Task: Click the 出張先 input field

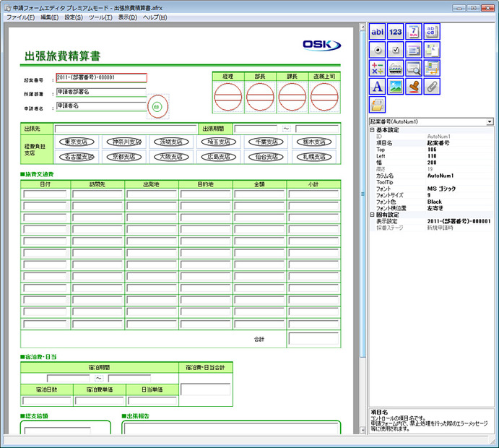Action: point(126,129)
